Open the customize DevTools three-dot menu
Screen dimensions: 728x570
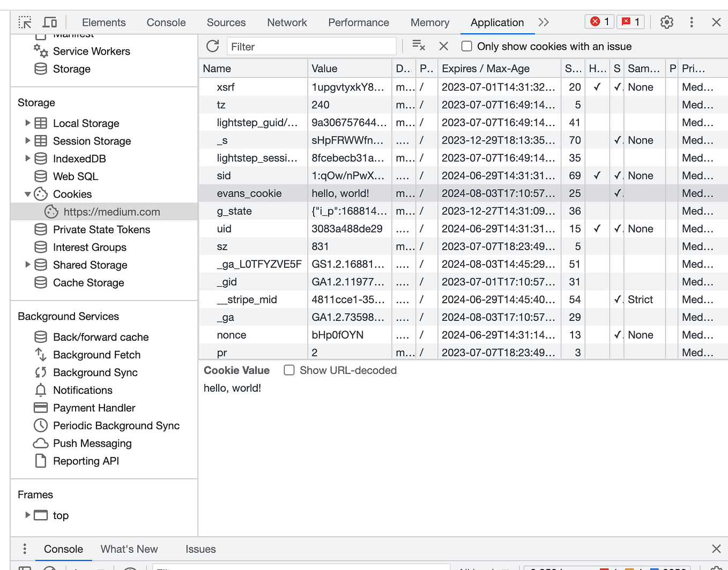point(692,22)
